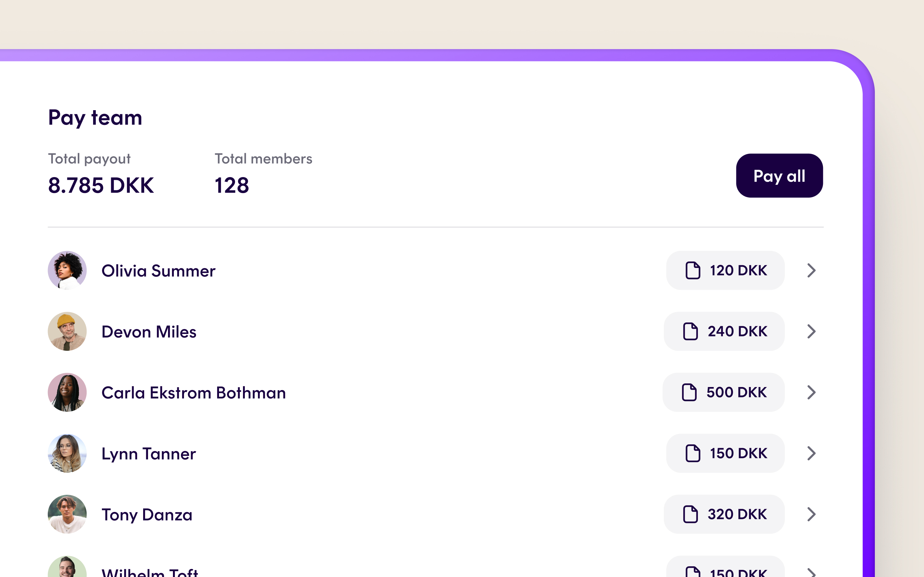Image resolution: width=924 pixels, height=577 pixels.
Task: Expand Devon Miles' row chevron arrow
Action: tap(811, 331)
